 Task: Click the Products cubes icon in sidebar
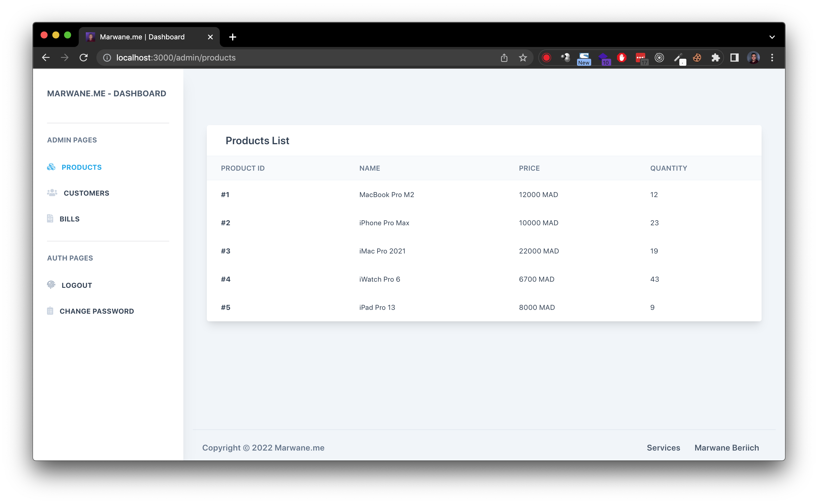point(51,167)
